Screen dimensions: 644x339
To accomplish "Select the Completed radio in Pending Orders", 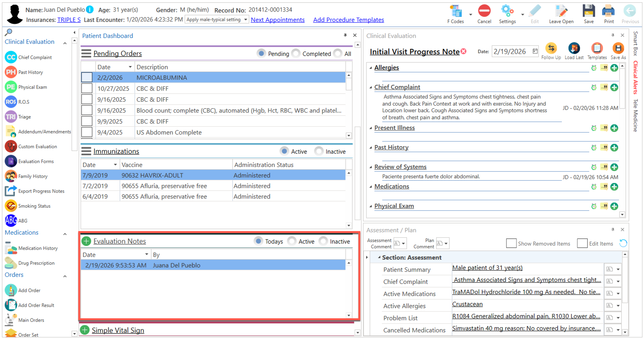I will click(296, 53).
